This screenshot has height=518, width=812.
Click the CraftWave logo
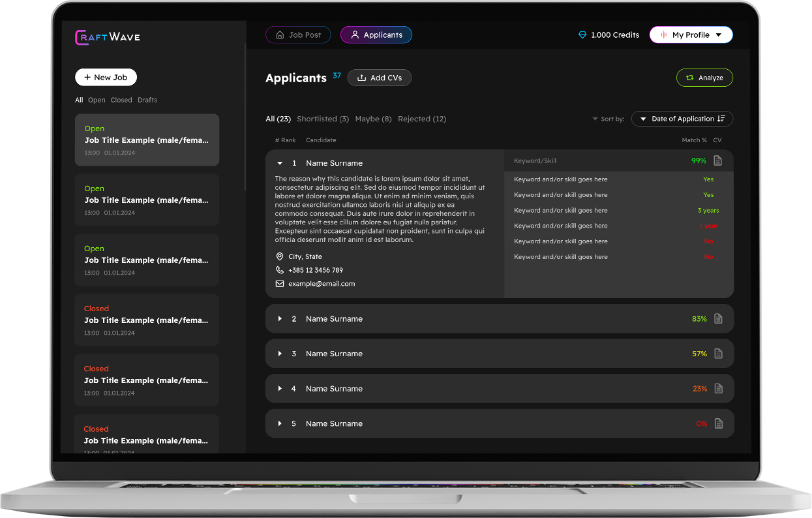[x=108, y=37]
